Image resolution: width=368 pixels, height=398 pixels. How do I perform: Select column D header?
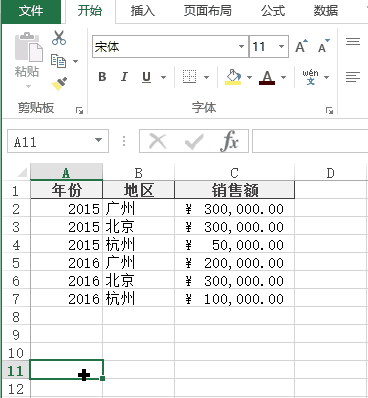[330, 173]
